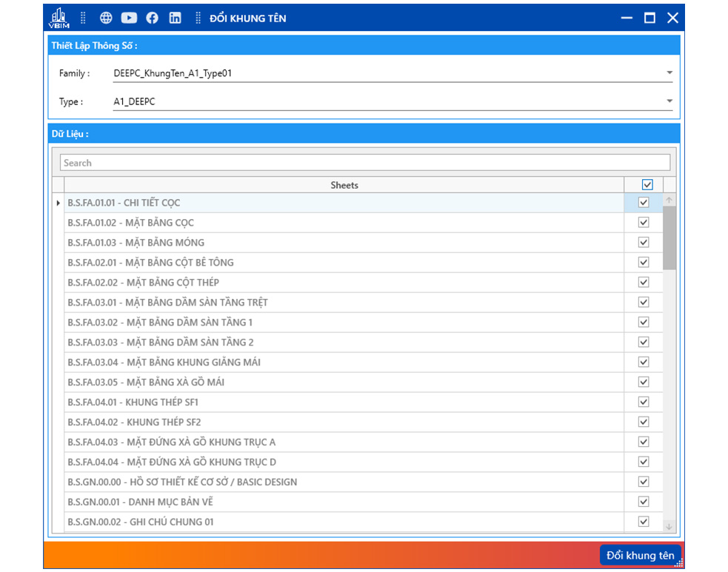
Task: Toggle checkbox for B.S.GN.00.01 - DANH MỤC BẢN VẼ
Action: point(644,502)
